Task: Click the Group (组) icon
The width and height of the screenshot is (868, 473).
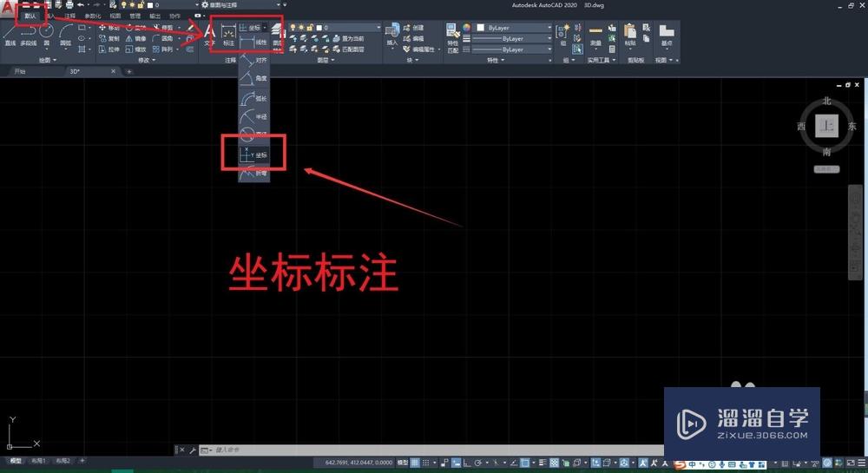Action: tap(562, 35)
